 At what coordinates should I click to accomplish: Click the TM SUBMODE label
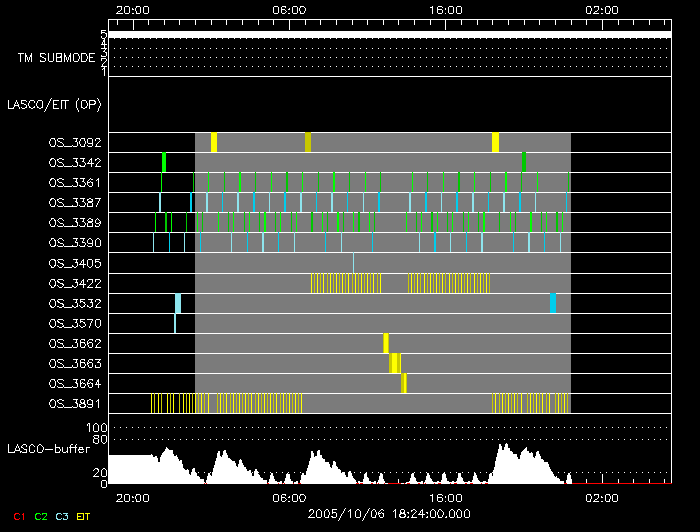(x=56, y=58)
